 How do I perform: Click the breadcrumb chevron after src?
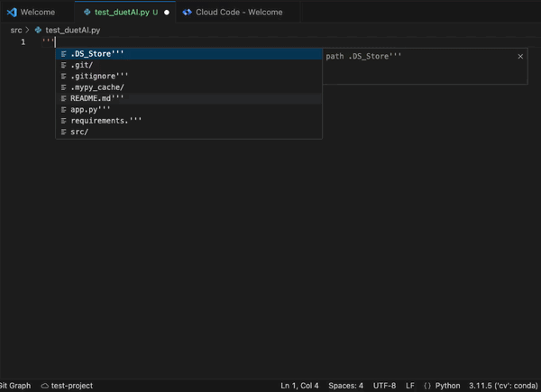click(x=28, y=31)
